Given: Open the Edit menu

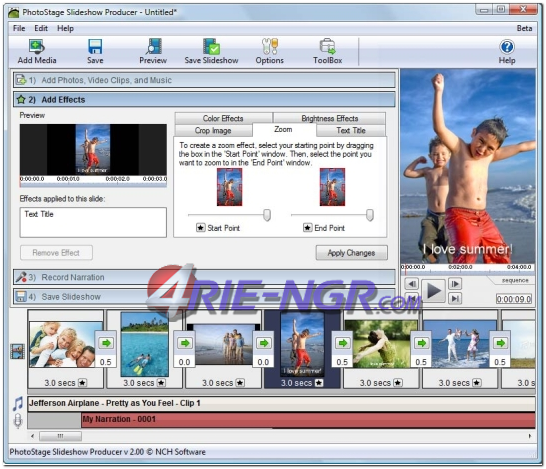Looking at the screenshot, I should coord(41,28).
